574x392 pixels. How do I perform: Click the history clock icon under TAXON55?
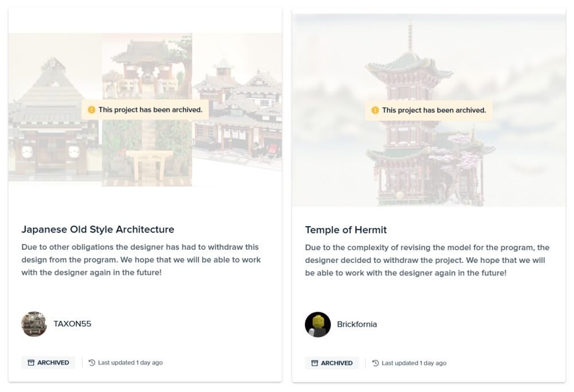click(x=92, y=362)
